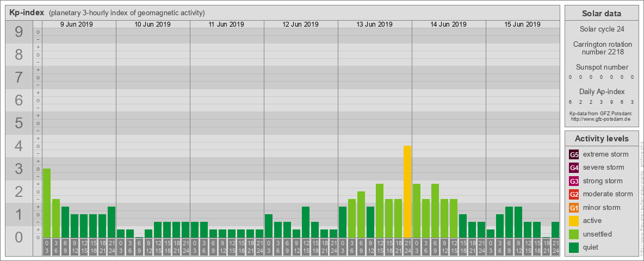Viewport: 644px width, 261px height.
Task: Click the 13 Jun 2019 date header
Action: click(x=375, y=24)
